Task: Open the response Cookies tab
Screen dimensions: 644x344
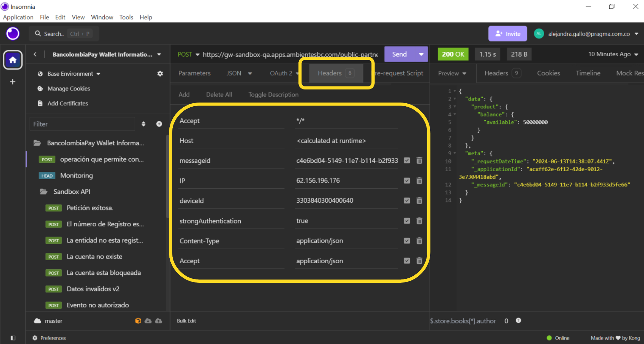Action: 549,73
